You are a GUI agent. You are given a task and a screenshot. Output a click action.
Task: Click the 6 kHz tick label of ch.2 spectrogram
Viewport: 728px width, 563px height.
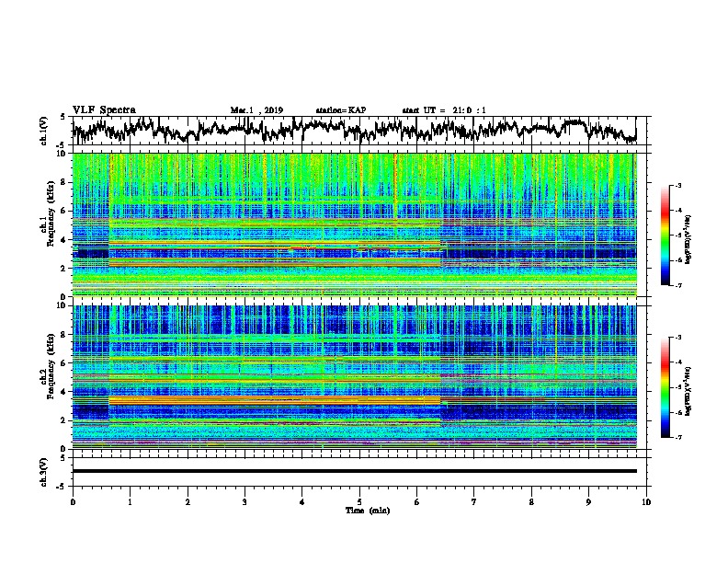(x=65, y=363)
